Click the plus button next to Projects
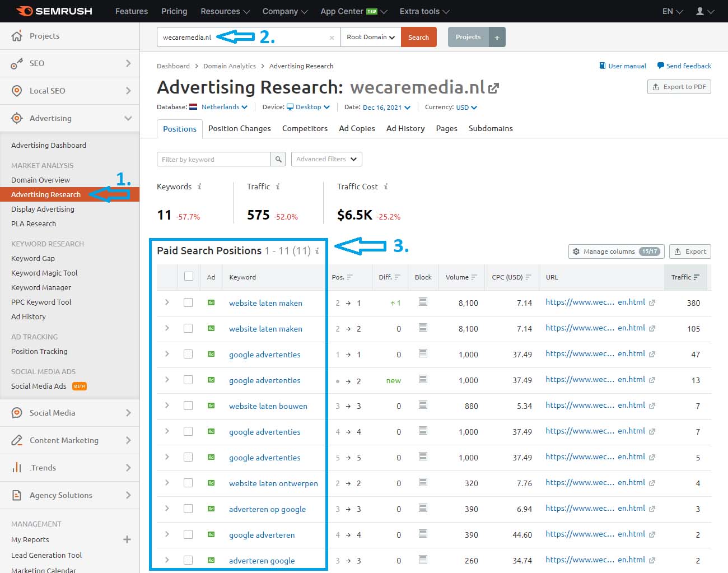This screenshot has height=573, width=728. pos(497,38)
